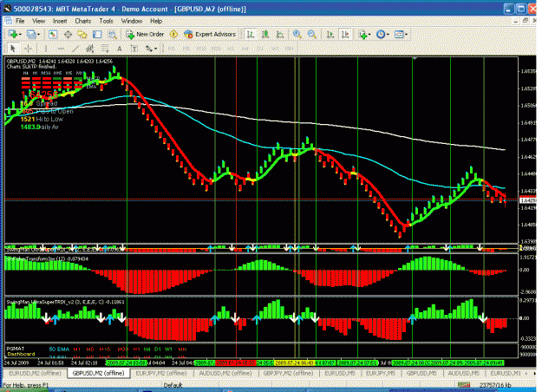Click the connection status bars icon

464,385
